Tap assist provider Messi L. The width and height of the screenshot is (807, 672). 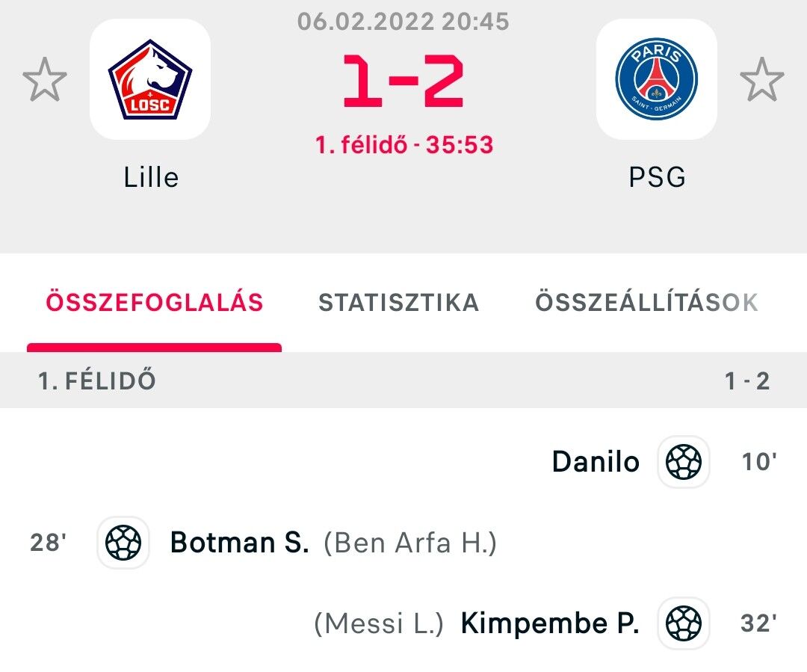pos(379,623)
